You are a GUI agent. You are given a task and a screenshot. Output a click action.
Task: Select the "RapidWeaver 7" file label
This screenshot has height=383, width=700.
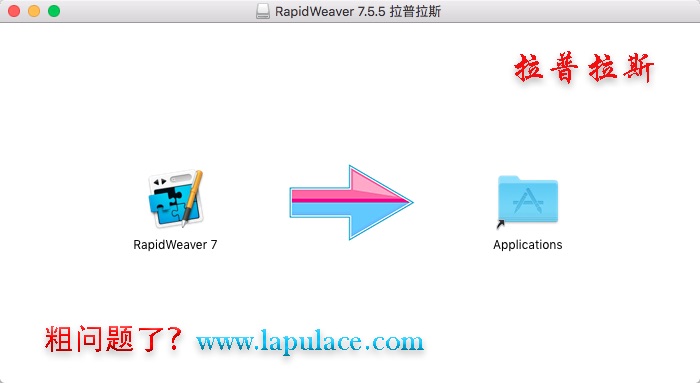[175, 245]
